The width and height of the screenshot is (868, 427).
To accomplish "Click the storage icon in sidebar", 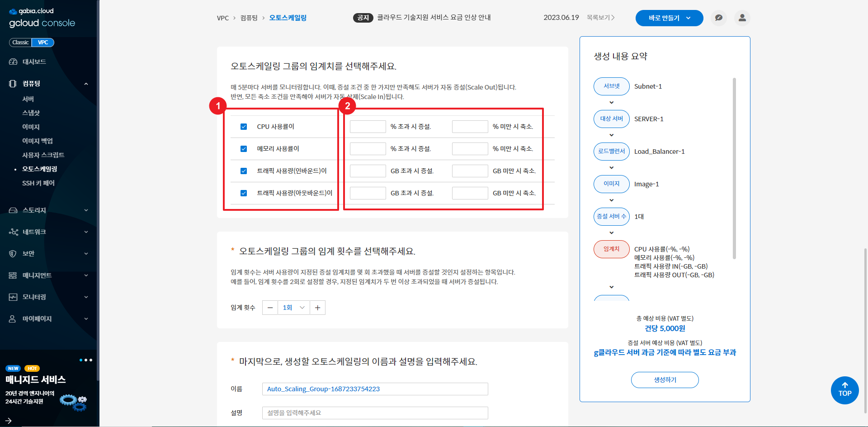I will [x=13, y=210].
